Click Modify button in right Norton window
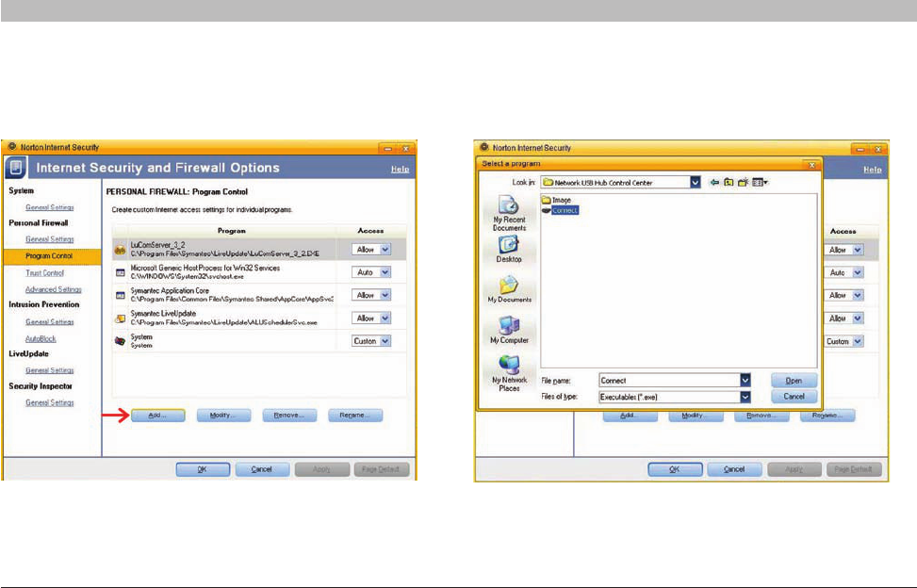The height and width of the screenshot is (588, 917). pyautogui.click(x=696, y=416)
